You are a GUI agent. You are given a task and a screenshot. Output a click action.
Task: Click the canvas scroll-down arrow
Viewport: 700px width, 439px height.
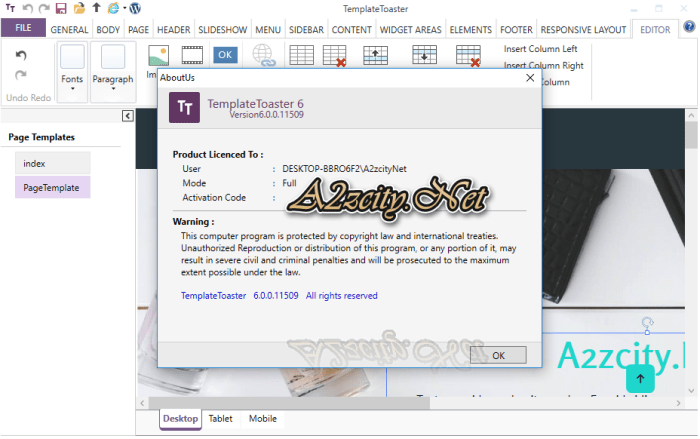pyautogui.click(x=692, y=391)
